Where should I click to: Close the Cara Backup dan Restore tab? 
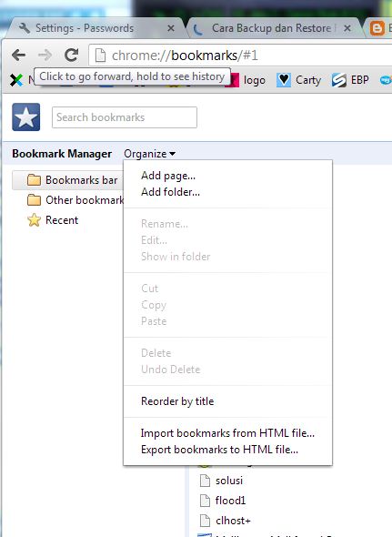coord(347,28)
